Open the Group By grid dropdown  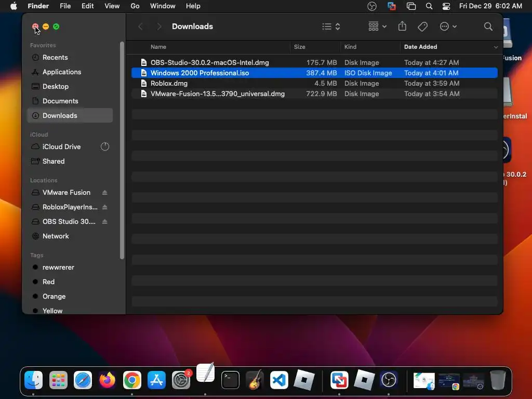[x=377, y=26]
